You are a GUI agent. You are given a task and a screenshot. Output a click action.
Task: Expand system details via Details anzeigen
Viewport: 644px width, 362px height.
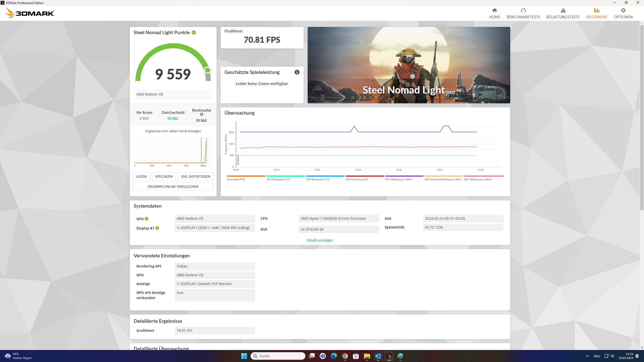319,240
